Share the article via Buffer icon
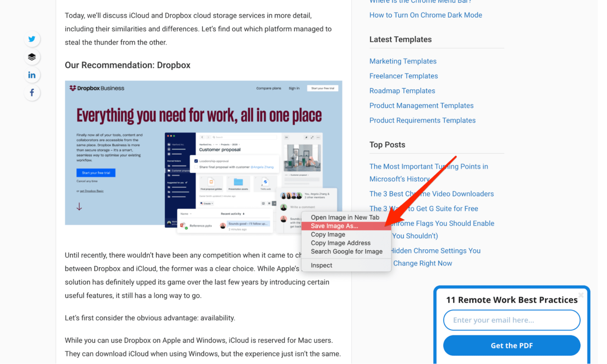This screenshot has width=607, height=364. [x=32, y=57]
